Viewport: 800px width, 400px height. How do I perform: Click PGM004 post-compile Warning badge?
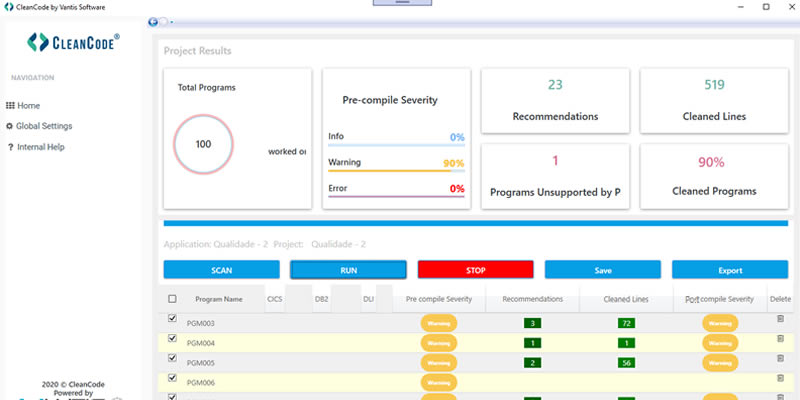[x=720, y=343]
